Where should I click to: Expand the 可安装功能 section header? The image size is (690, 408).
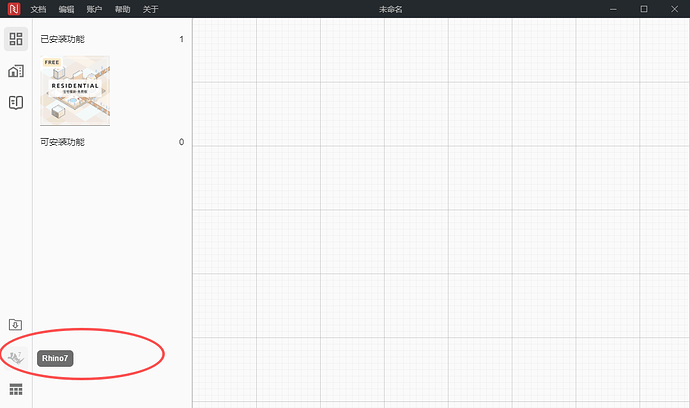[112, 142]
